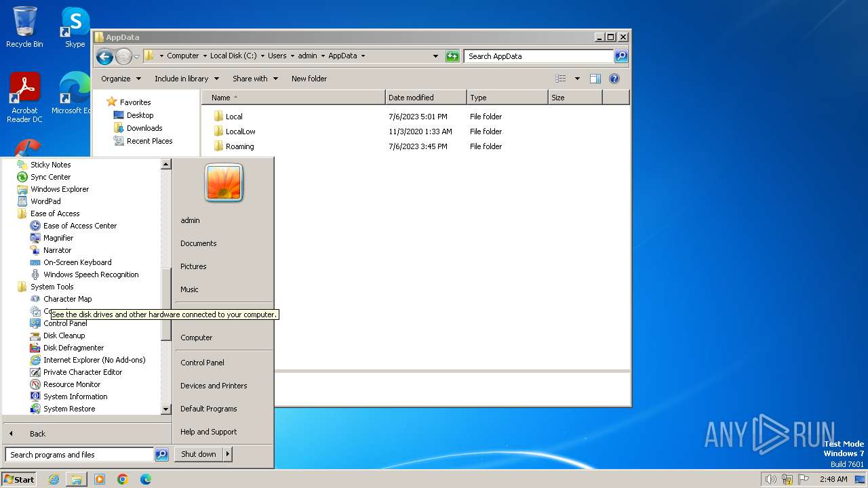Open Include in library menu
This screenshot has width=868, height=488.
[x=186, y=79]
